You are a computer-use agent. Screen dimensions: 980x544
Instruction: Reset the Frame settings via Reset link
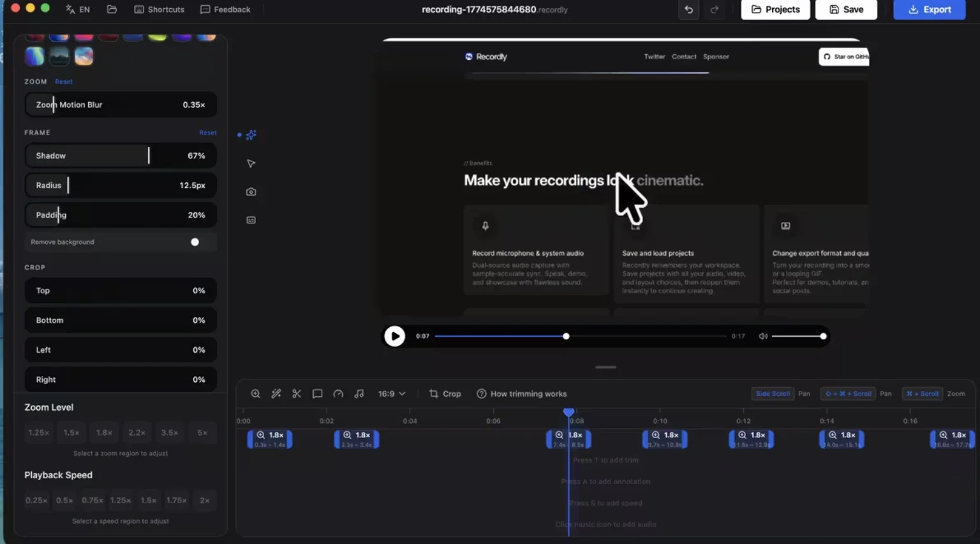coord(207,133)
